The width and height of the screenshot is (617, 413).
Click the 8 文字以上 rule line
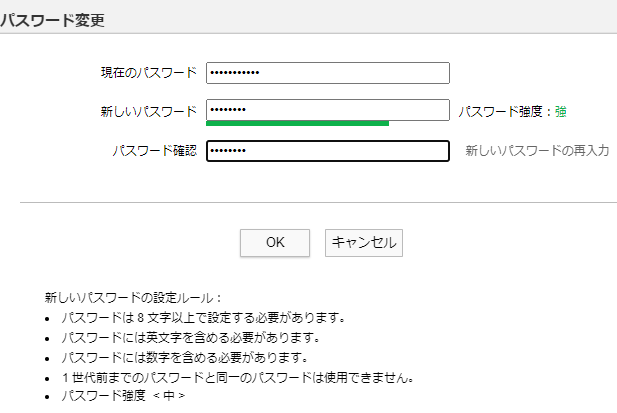tap(203, 318)
